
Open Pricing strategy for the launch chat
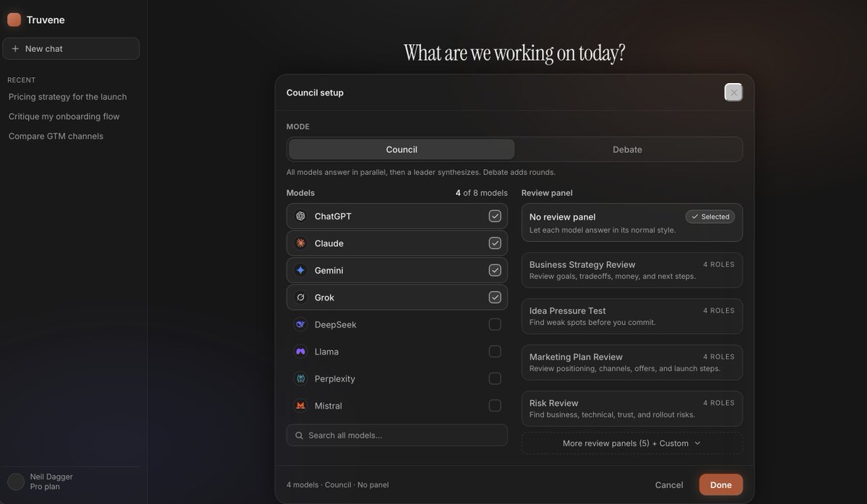pos(68,97)
